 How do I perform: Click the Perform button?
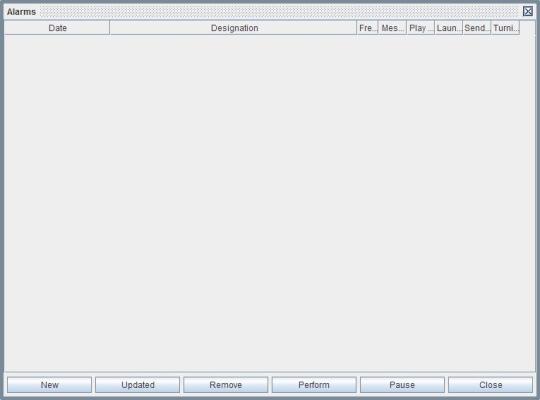(314, 384)
